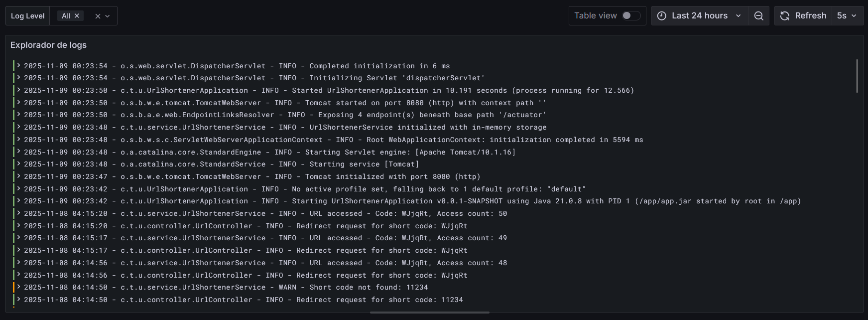868x320 pixels.
Task: Expand the 'Tomcat started on port 8080' entry
Action: 19,103
